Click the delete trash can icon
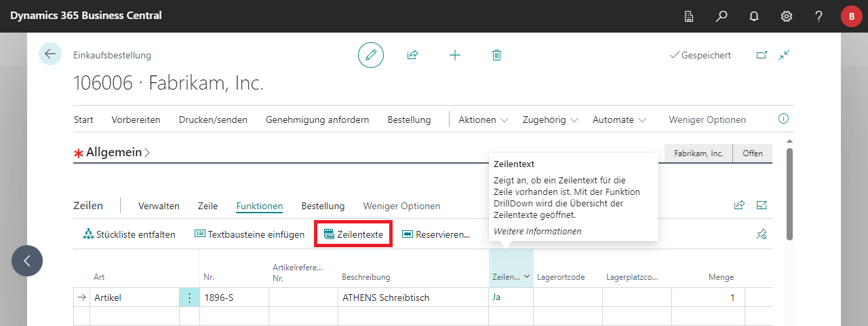The height and width of the screenshot is (326, 868). (x=496, y=55)
